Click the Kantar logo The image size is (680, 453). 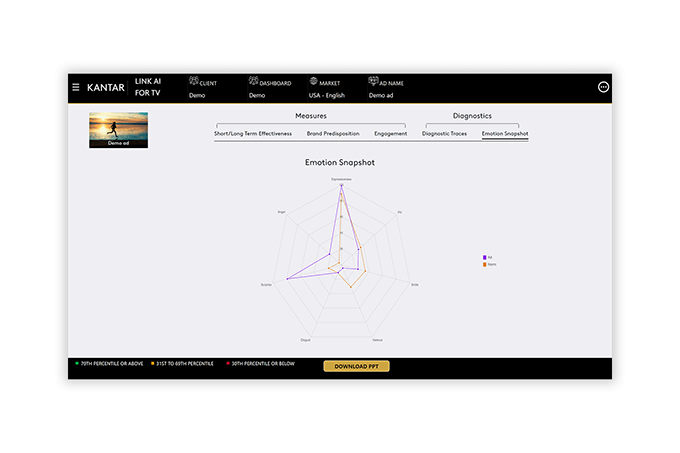pos(105,87)
